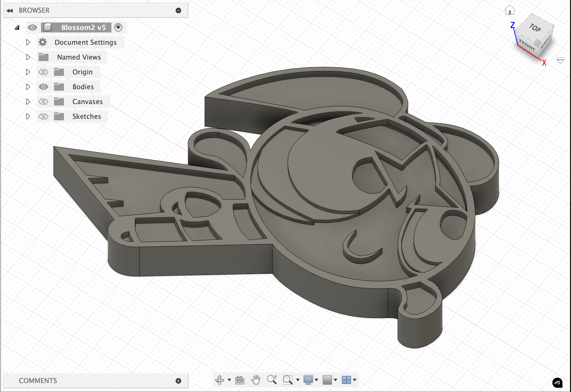571x392 pixels.
Task: Select the Origin folder in browser
Action: tap(82, 72)
